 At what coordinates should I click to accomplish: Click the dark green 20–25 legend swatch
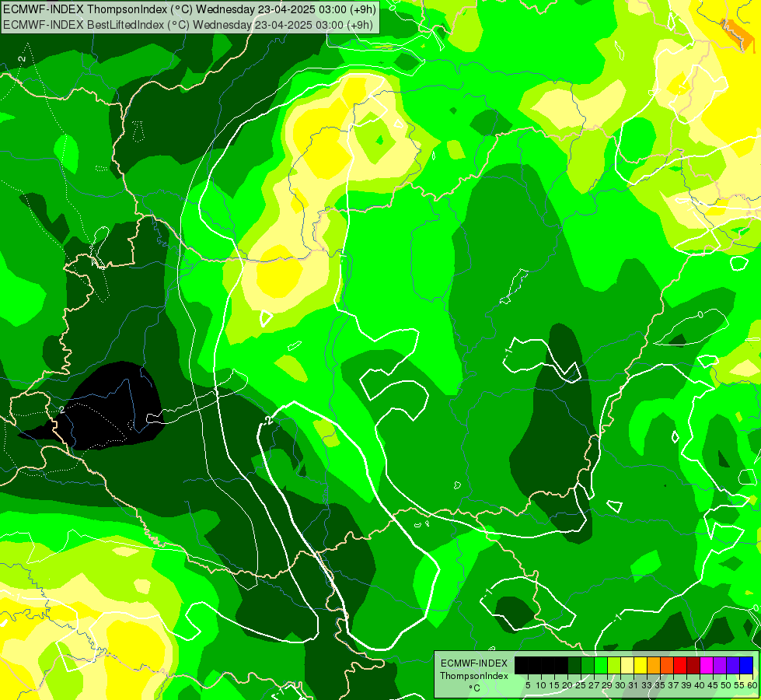click(574, 665)
